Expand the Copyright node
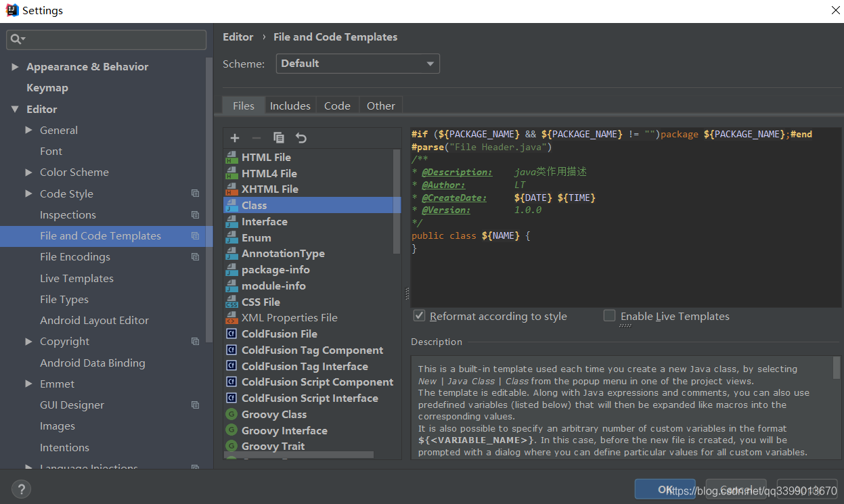The height and width of the screenshot is (504, 844). coord(28,342)
